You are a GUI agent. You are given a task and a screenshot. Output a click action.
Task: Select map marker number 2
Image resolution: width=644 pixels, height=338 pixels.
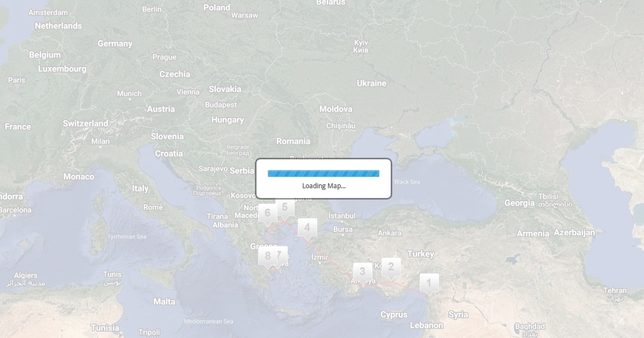391,267
